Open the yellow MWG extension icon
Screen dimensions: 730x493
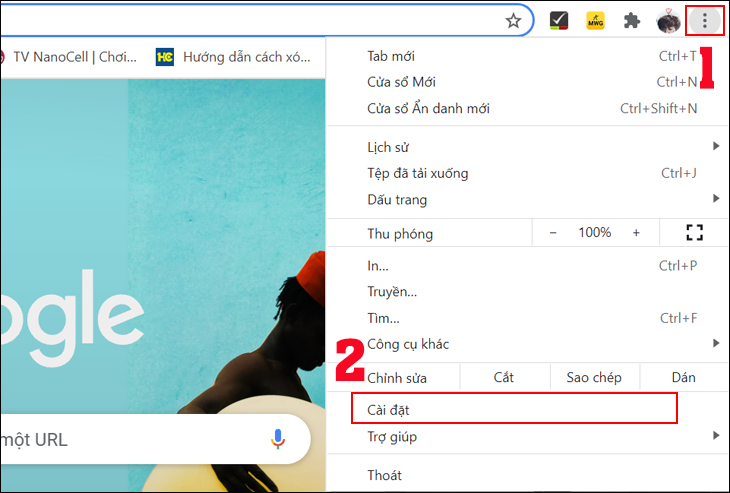[595, 20]
